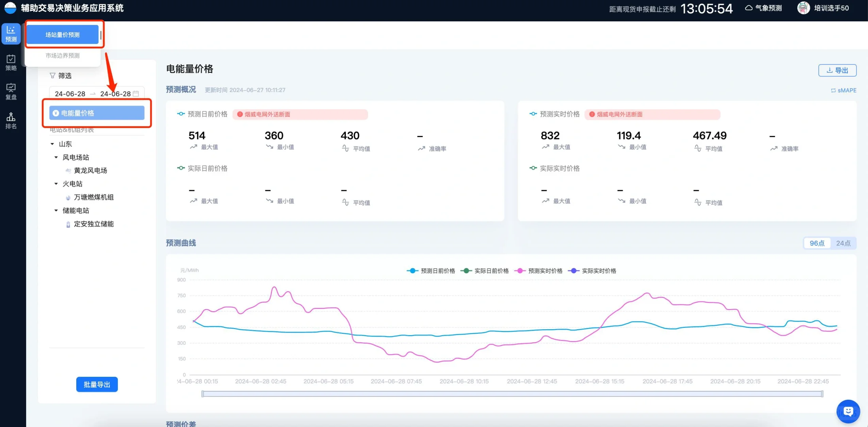Switch chart to 24点 view
Screen dimensions: 868x427
pos(843,243)
